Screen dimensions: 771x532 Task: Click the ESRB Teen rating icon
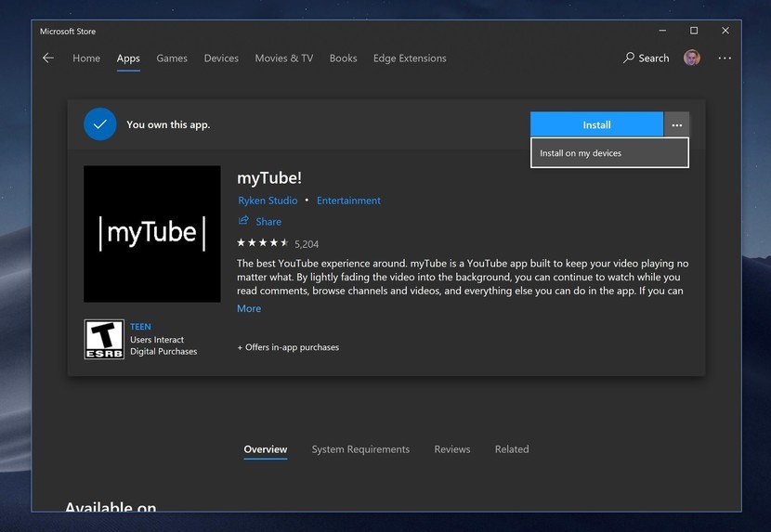tap(104, 339)
